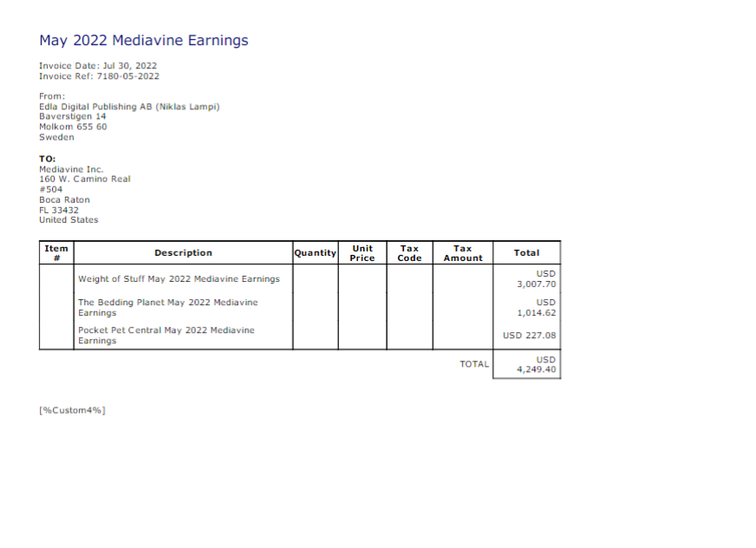Screen dimensions: 756x548
Task: Click the Quantity column header
Action: 316,253
